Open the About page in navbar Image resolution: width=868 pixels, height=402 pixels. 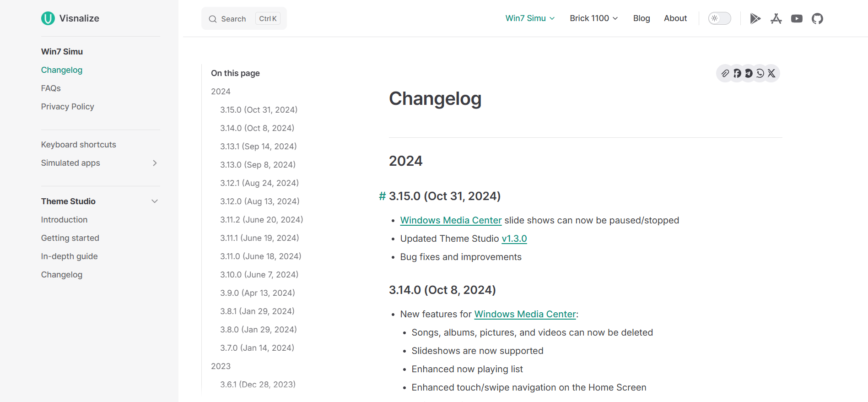pos(675,18)
